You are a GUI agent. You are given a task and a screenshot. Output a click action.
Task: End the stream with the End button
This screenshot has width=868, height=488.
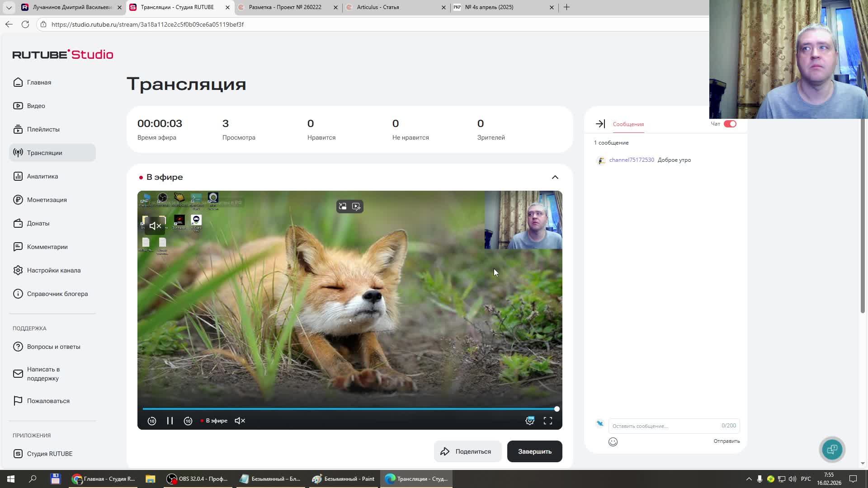[x=534, y=451]
